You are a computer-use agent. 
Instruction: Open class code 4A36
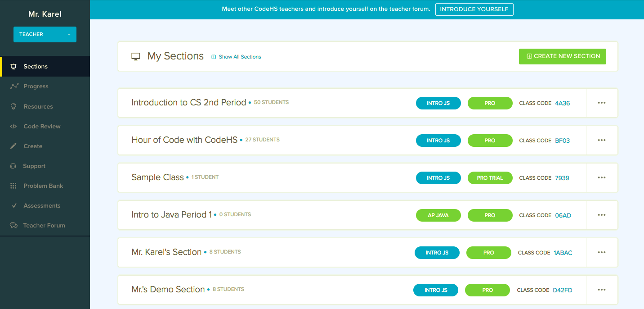point(562,103)
